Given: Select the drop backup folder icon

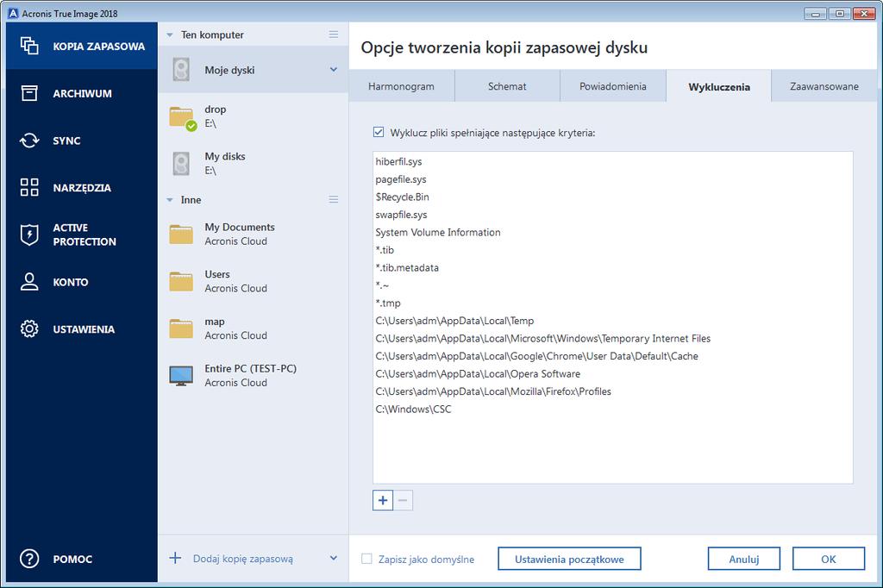Looking at the screenshot, I should (x=183, y=117).
